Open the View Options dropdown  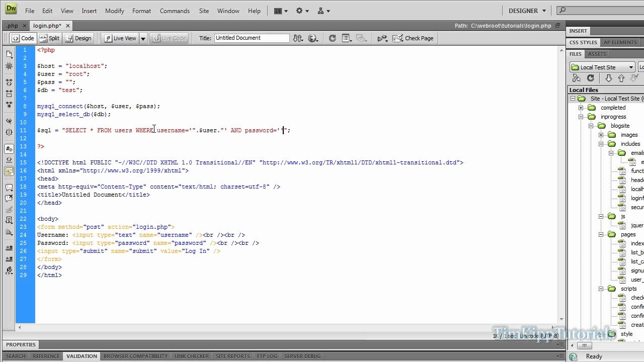pos(346,38)
